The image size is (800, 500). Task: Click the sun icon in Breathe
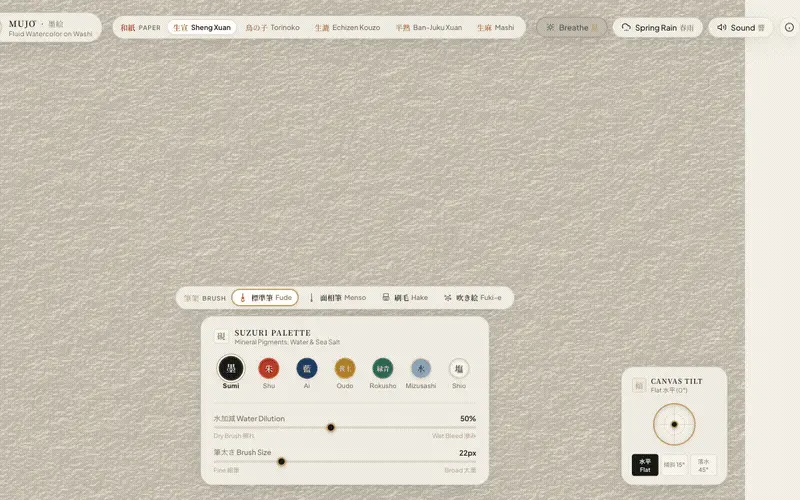tap(550, 28)
